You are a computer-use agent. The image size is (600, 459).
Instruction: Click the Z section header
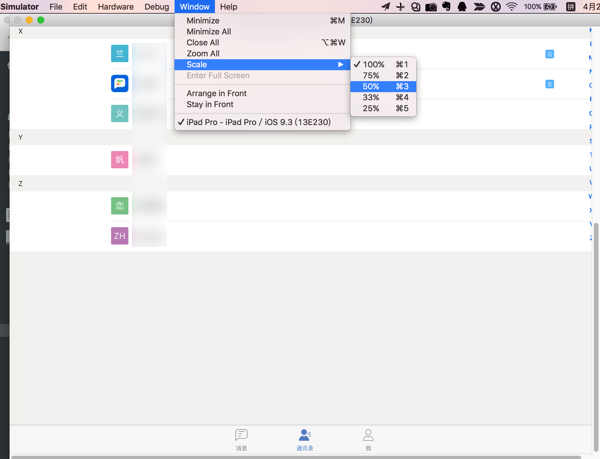pos(301,184)
